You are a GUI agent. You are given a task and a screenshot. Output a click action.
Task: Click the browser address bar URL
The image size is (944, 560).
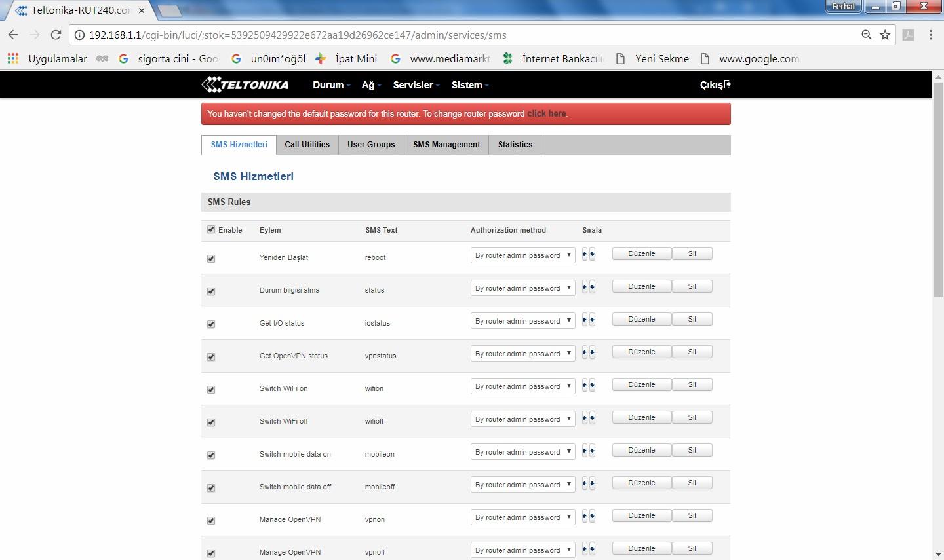click(298, 35)
